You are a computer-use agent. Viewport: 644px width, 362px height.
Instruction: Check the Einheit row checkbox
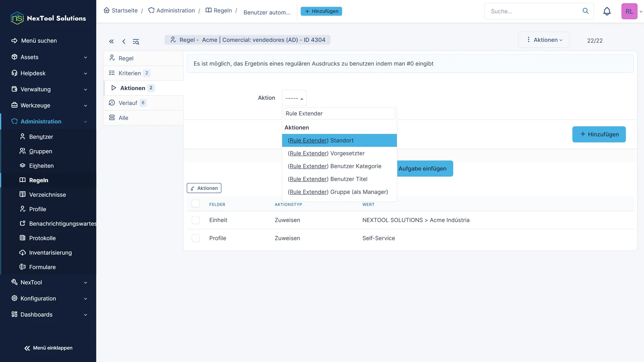pos(196,220)
